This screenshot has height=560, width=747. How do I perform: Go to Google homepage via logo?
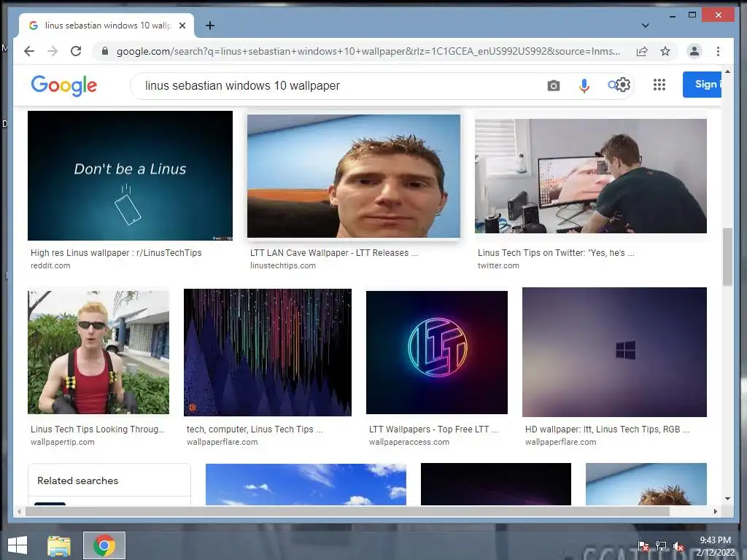[x=64, y=86]
